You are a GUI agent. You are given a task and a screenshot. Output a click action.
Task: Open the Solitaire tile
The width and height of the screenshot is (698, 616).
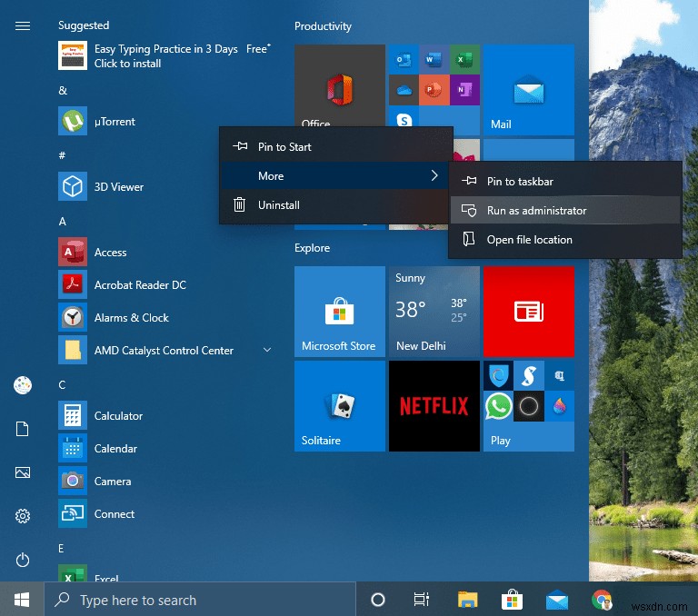(x=340, y=406)
